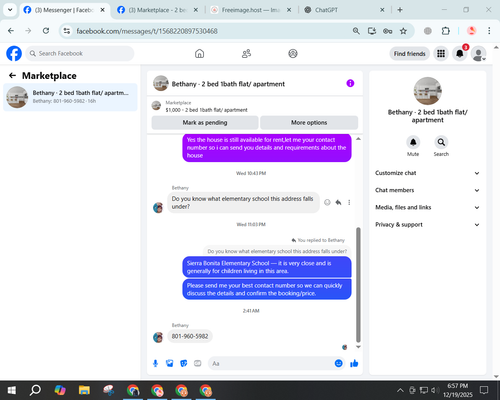Click the quoted reply preview text

[x=277, y=251]
